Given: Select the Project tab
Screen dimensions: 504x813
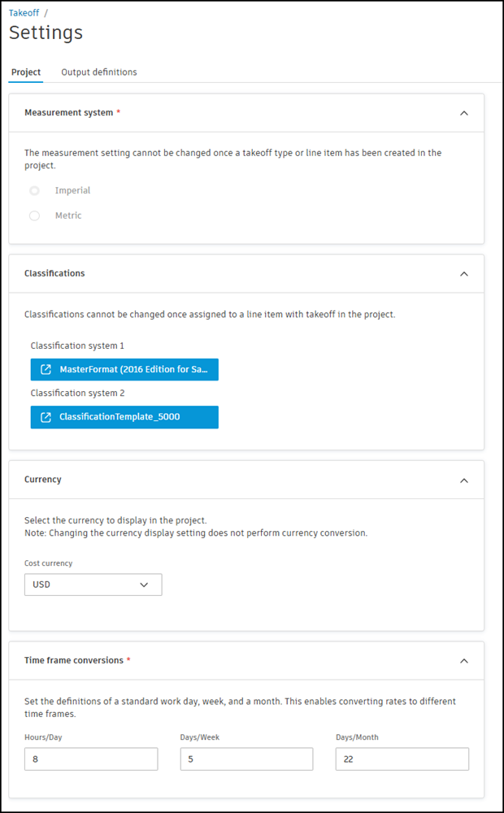Looking at the screenshot, I should (x=26, y=72).
